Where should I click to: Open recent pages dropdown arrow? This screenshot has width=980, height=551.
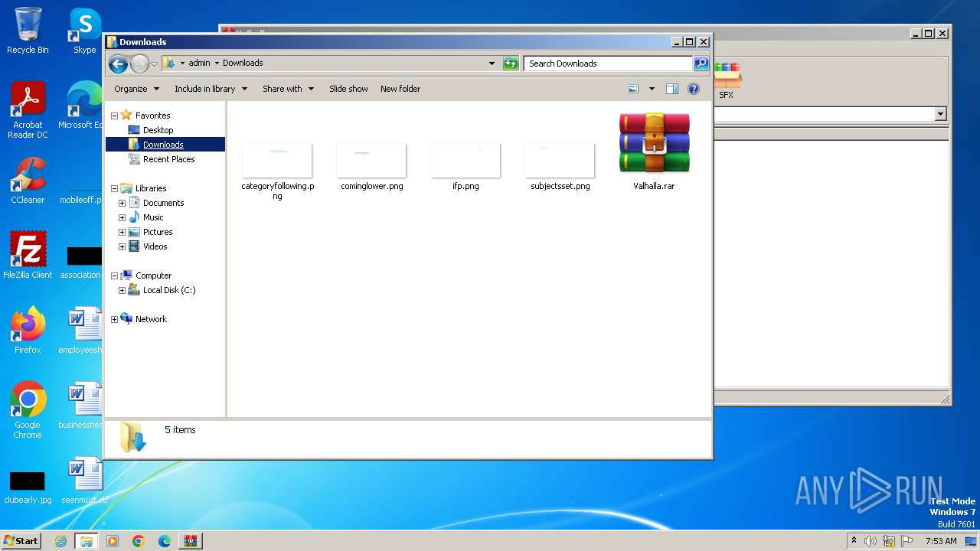pyautogui.click(x=155, y=64)
